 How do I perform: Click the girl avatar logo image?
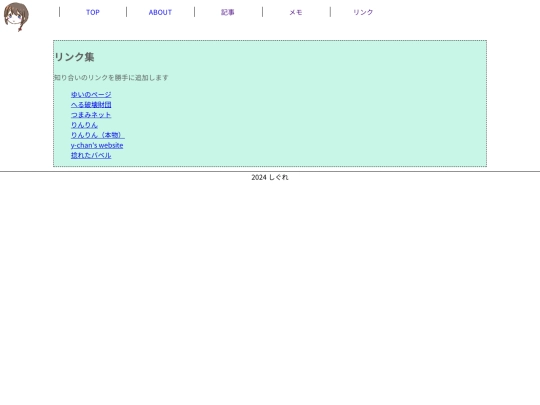16,17
